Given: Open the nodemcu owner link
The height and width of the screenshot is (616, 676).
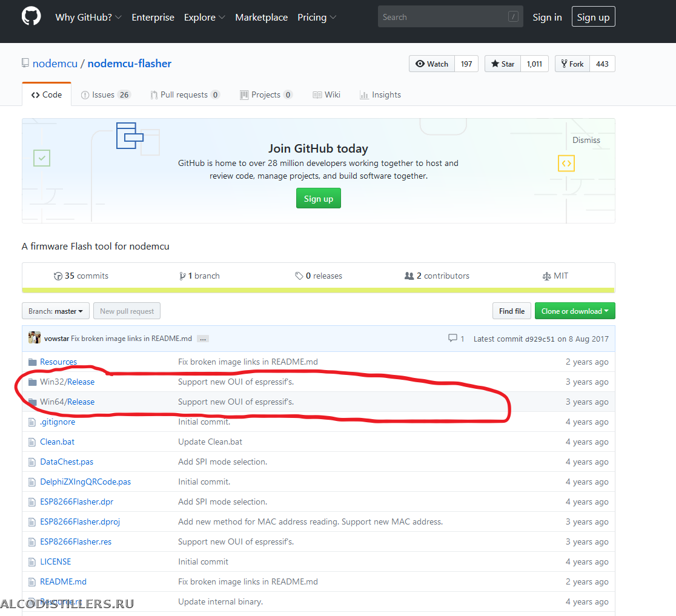Looking at the screenshot, I should [x=55, y=64].
